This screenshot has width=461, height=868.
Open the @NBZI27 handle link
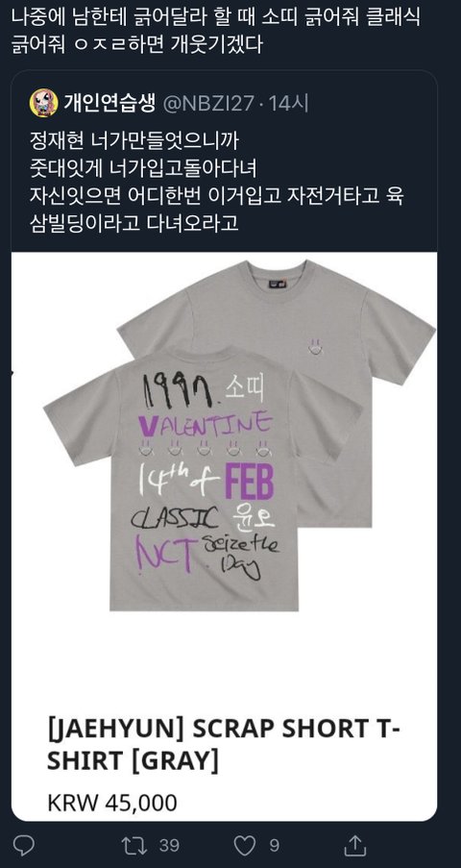tap(207, 104)
